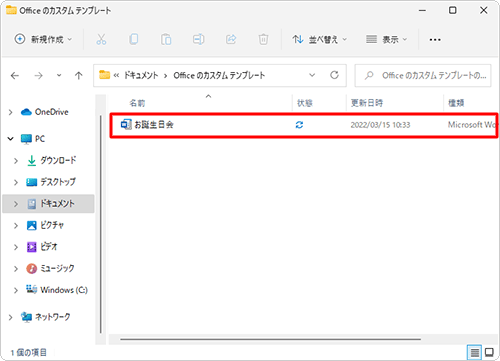This screenshot has width=500, height=361.
Task: Open the 表示 (View) dropdown
Action: click(386, 39)
